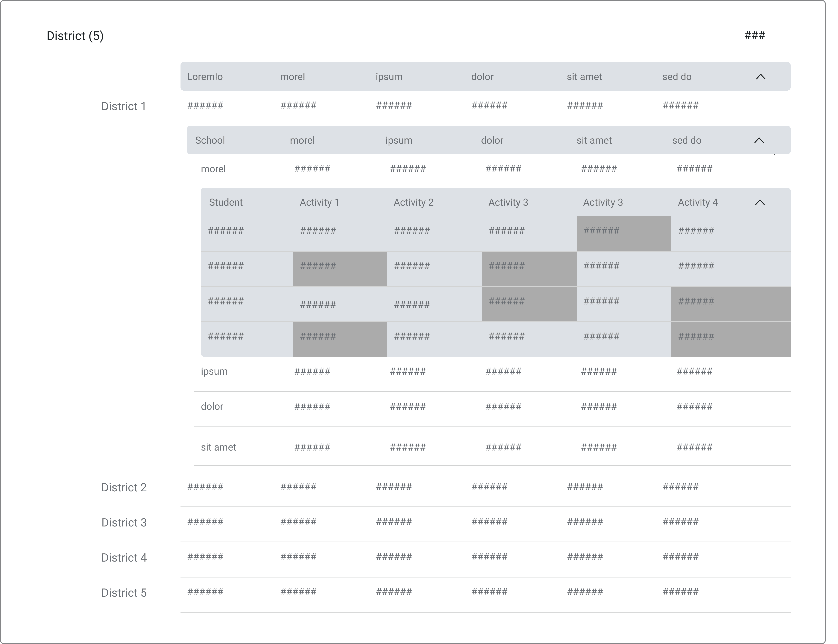Image resolution: width=838 pixels, height=644 pixels.
Task: Select the District 3 row label
Action: click(124, 522)
